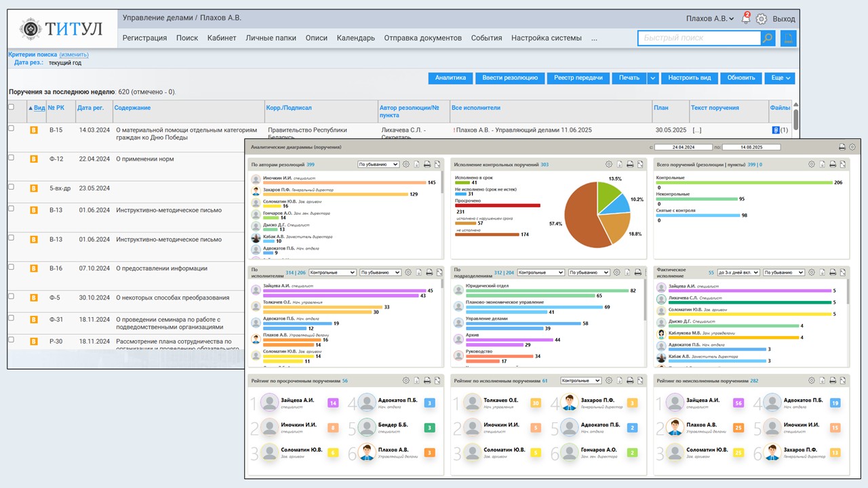Image resolution: width=868 pixels, height=488 pixels.
Task: Go to the Календарь menu item
Action: tap(355, 38)
